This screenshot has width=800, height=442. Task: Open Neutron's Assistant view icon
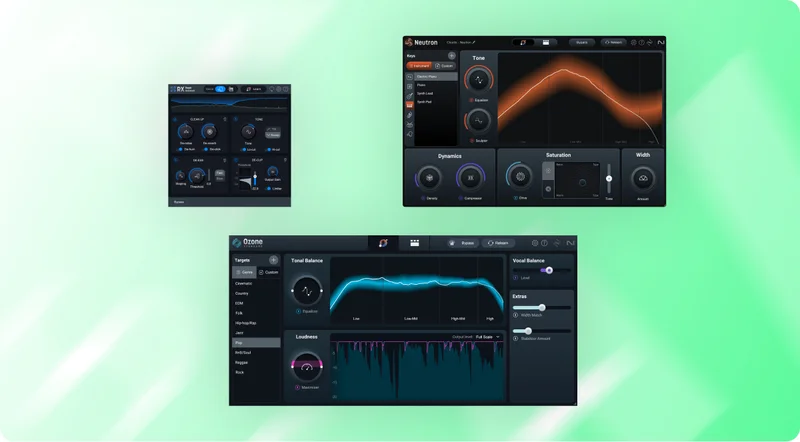coord(523,43)
